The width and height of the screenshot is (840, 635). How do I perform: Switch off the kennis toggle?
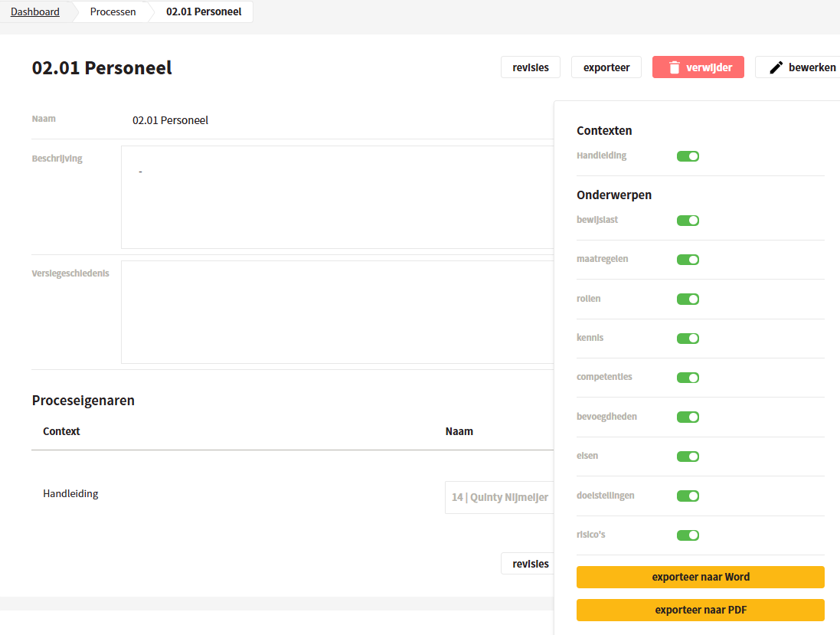click(x=688, y=338)
